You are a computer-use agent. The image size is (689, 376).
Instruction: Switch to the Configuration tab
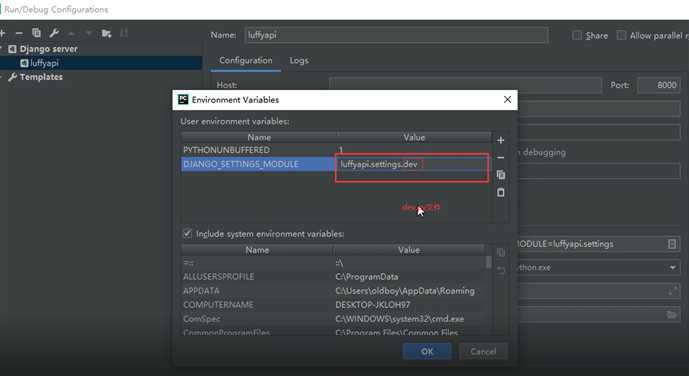pos(246,60)
